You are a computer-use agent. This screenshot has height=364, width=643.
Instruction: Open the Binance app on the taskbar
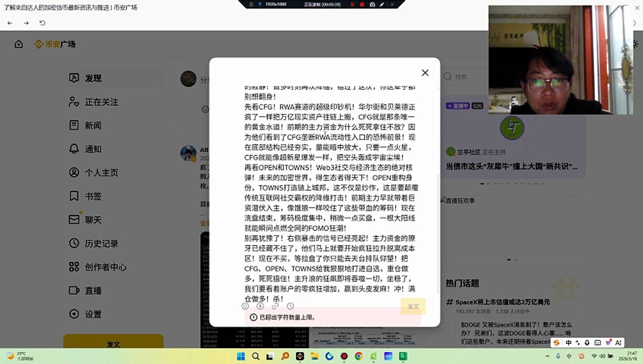(300, 356)
